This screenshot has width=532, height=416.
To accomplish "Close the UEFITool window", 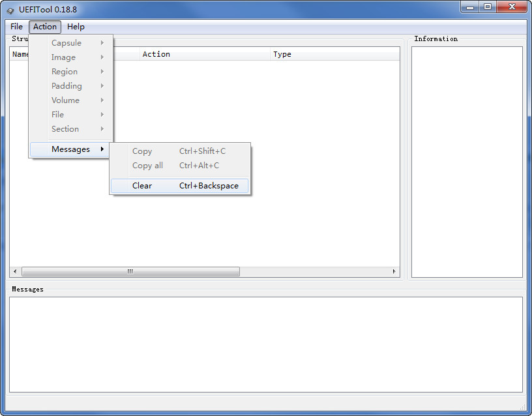I will pos(512,7).
